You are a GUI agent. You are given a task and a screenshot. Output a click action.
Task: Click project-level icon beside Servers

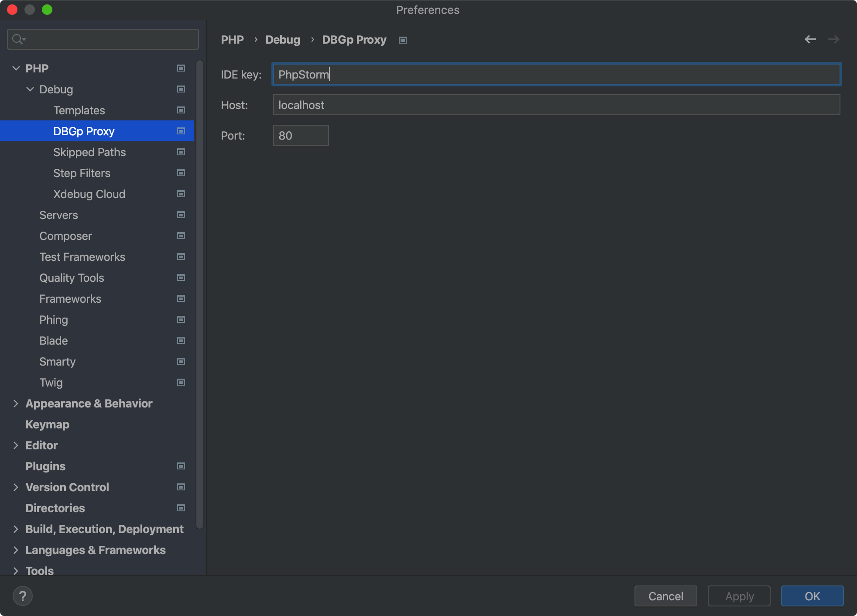click(x=181, y=215)
